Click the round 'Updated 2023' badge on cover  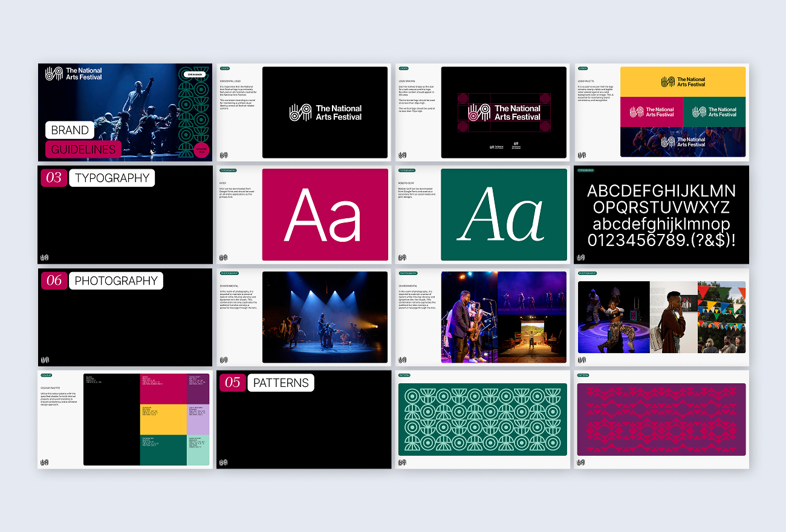[200, 150]
